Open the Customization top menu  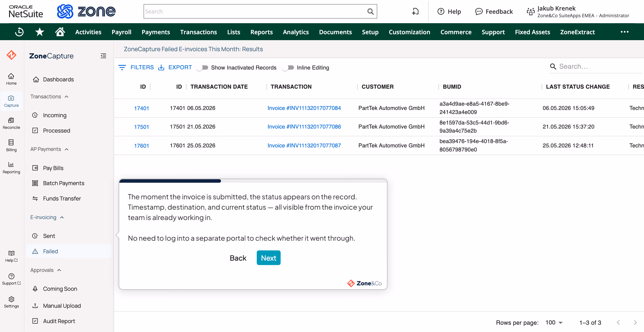[x=409, y=32]
